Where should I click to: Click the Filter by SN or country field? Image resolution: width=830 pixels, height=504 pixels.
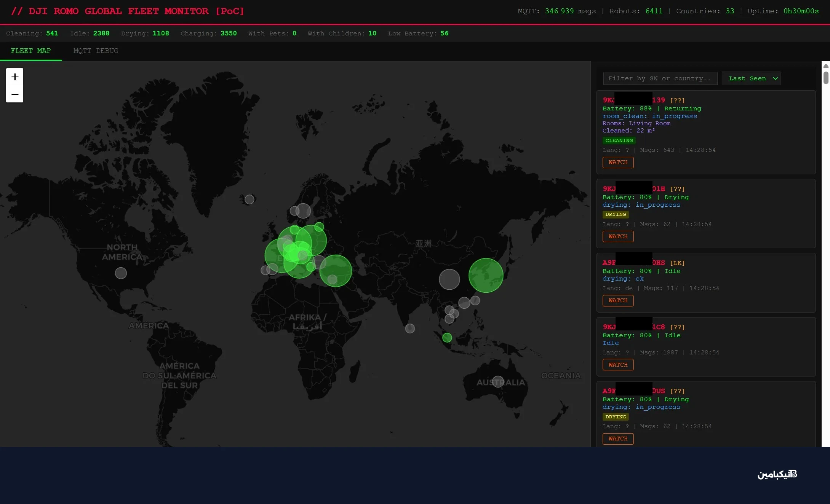pos(660,78)
